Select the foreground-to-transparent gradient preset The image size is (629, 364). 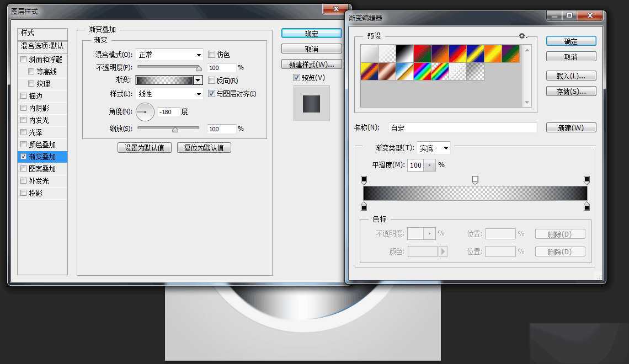pyautogui.click(x=386, y=52)
